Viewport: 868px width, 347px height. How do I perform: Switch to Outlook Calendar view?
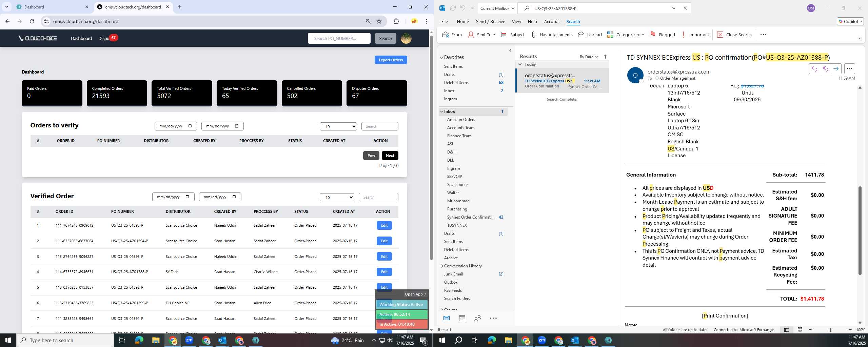pyautogui.click(x=462, y=318)
